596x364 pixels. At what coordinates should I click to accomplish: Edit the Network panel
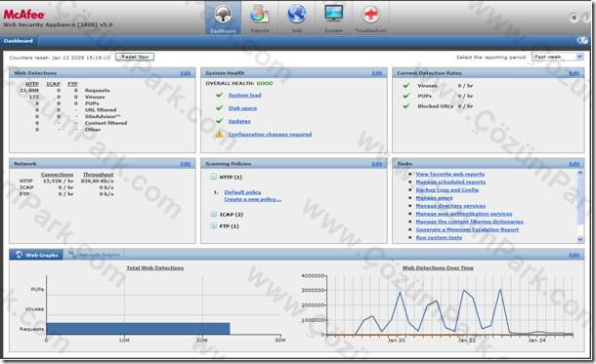185,164
